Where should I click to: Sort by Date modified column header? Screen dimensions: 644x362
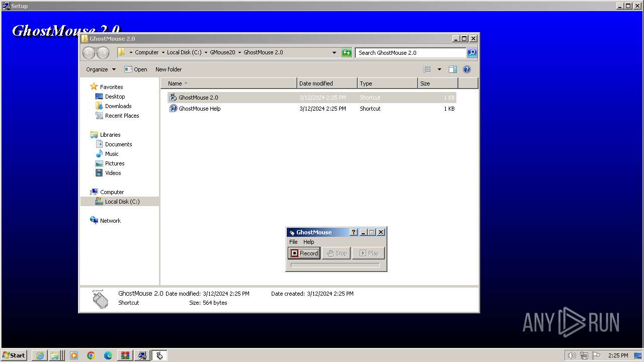[x=327, y=83]
